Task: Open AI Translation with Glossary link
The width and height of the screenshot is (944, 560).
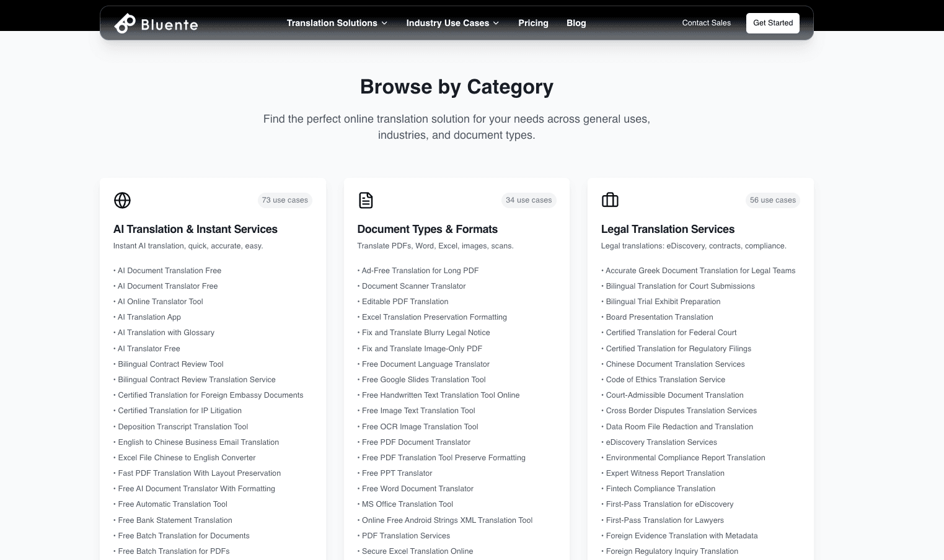Action: point(166,333)
